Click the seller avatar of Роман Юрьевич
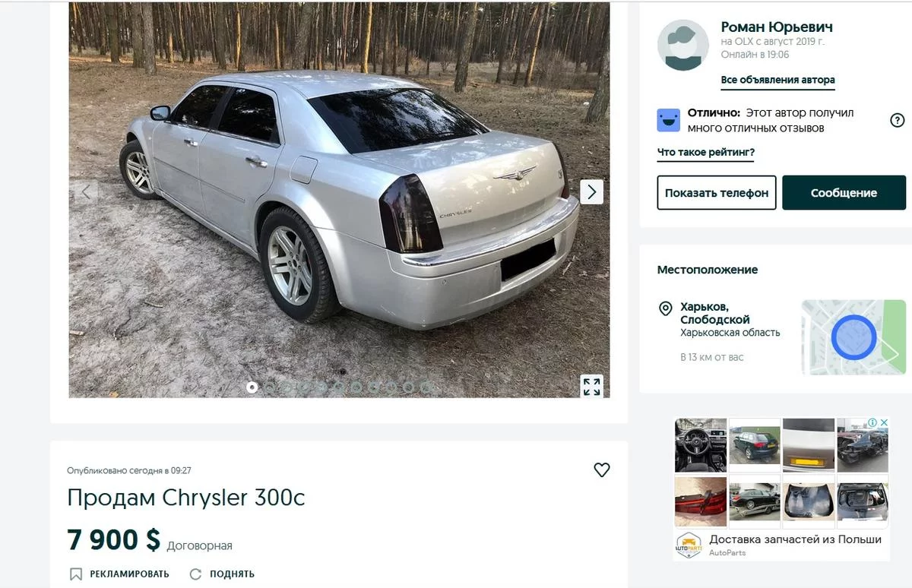The image size is (912, 588). pos(683,46)
